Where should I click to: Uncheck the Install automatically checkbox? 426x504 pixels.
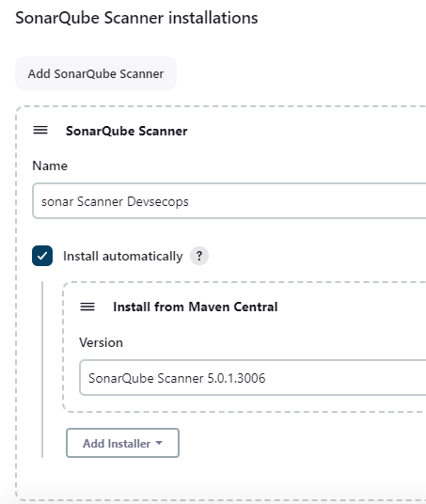point(42,256)
